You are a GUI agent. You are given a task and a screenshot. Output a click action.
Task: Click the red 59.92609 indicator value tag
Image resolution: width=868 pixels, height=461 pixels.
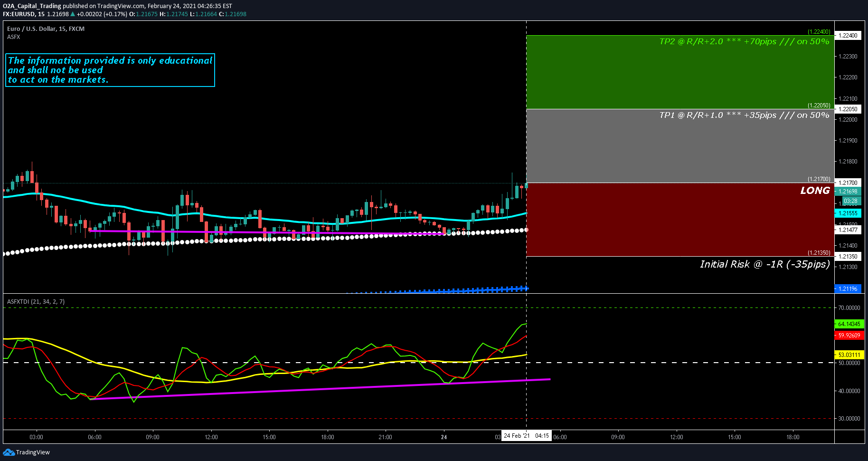849,336
